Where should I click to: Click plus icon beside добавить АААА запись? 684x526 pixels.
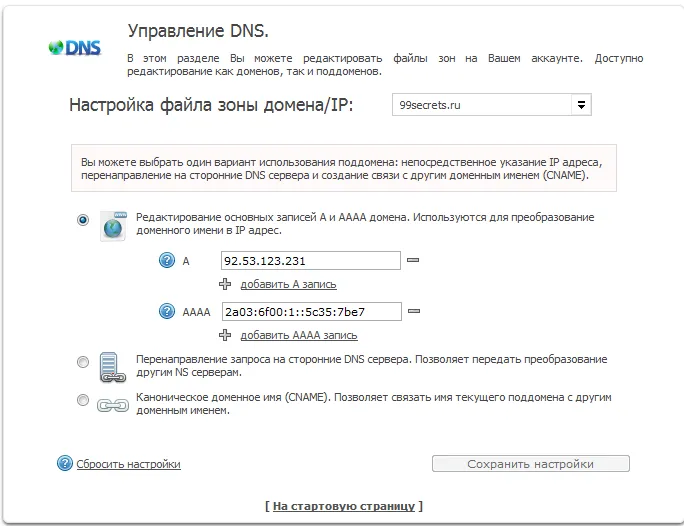point(225,335)
